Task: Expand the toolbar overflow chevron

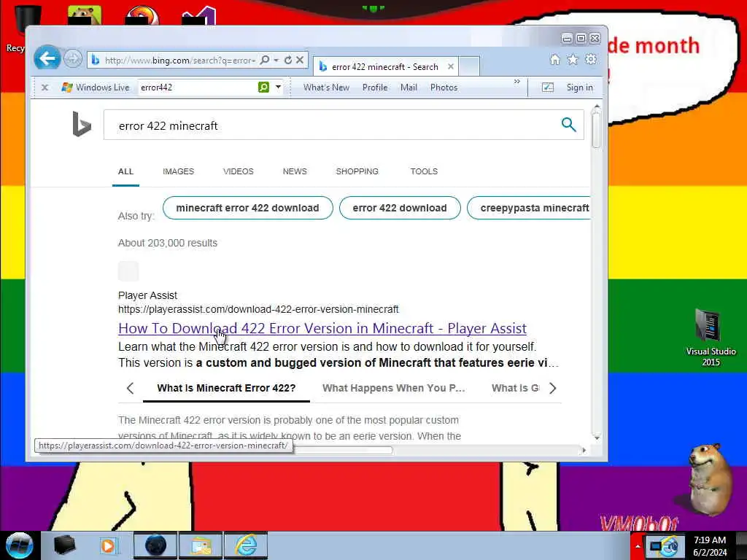Action: (517, 82)
